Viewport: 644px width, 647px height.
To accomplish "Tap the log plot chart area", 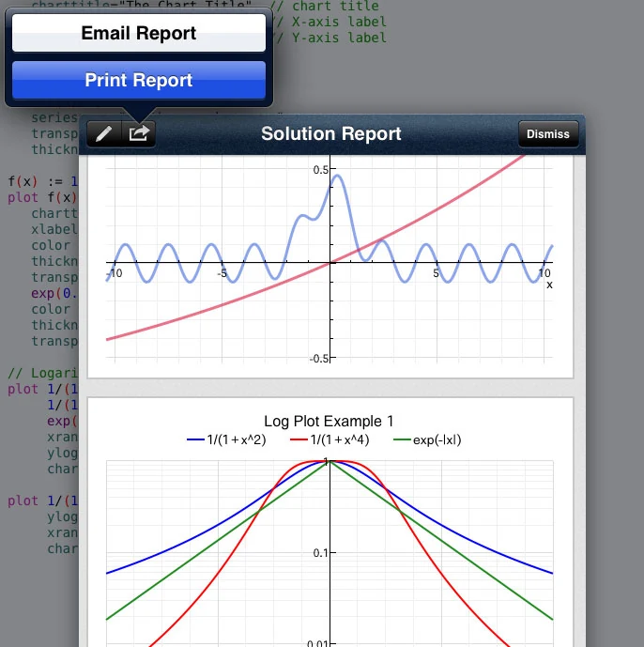I will (x=330, y=553).
